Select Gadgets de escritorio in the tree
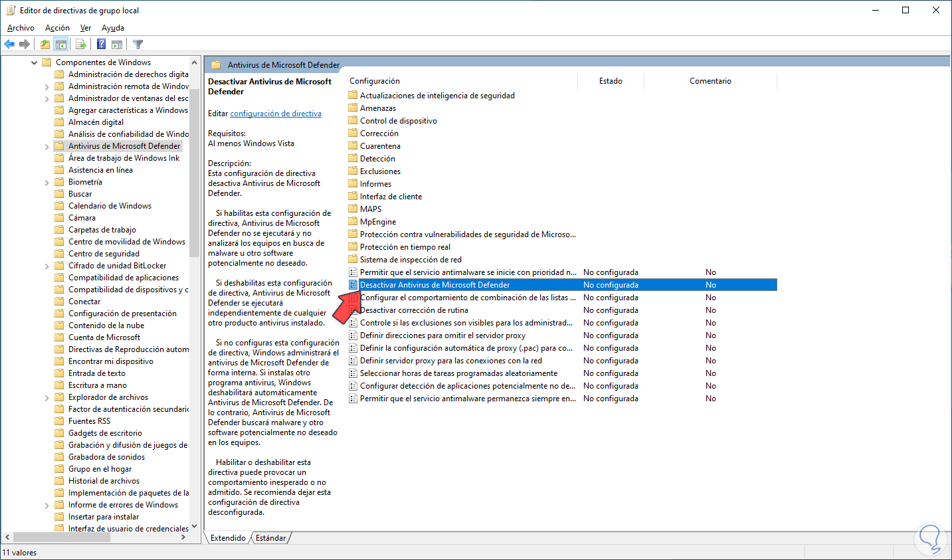952x560 pixels. click(x=105, y=433)
